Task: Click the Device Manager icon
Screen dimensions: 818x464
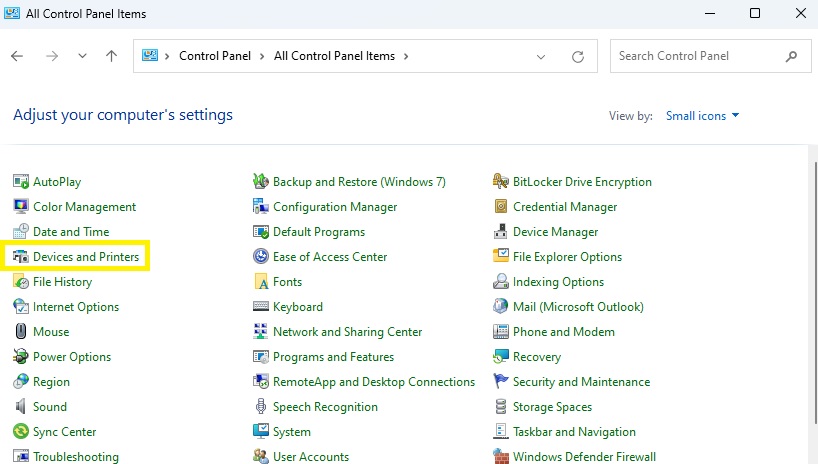Action: (501, 232)
